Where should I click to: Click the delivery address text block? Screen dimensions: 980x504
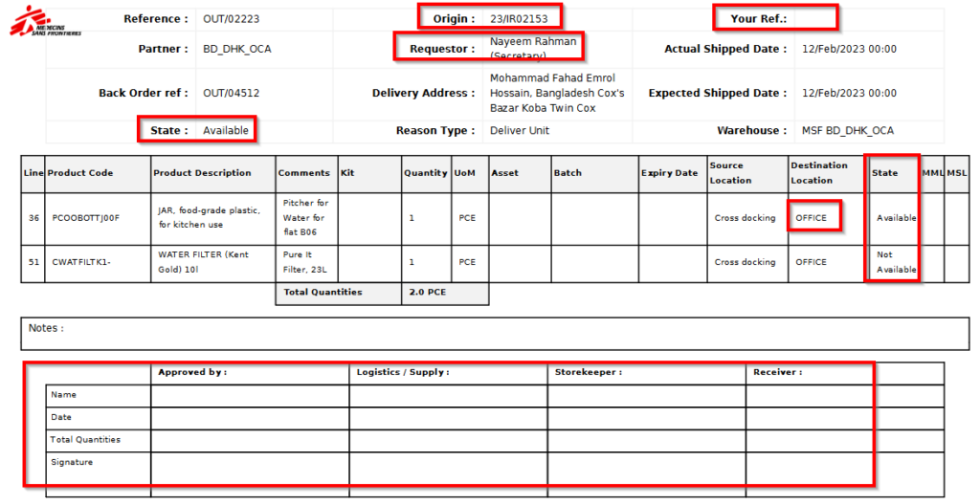coord(557,93)
